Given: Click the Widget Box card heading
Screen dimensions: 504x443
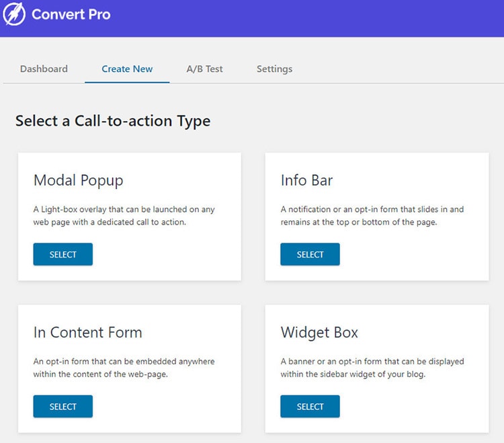Looking at the screenshot, I should point(319,332).
